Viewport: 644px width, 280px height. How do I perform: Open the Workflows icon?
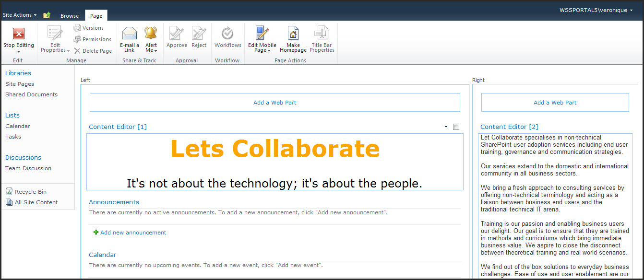tap(227, 34)
